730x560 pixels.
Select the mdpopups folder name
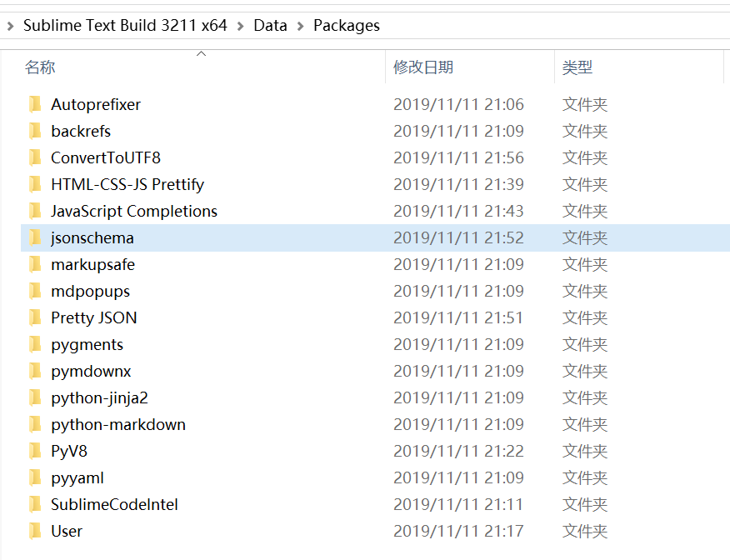tap(90, 292)
